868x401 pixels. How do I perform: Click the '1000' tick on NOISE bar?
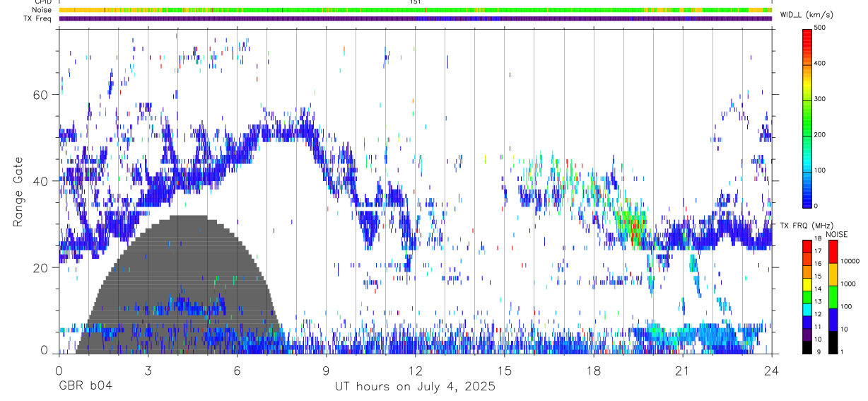click(848, 284)
